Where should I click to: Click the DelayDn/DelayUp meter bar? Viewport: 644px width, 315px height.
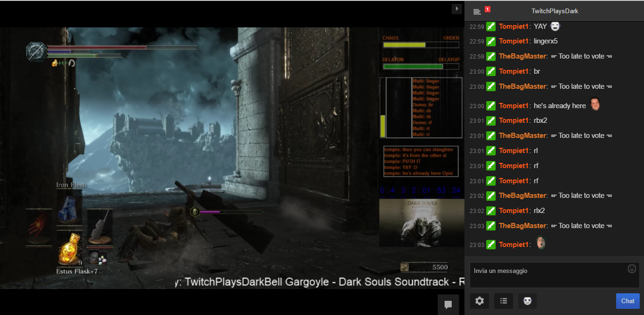coord(421,67)
